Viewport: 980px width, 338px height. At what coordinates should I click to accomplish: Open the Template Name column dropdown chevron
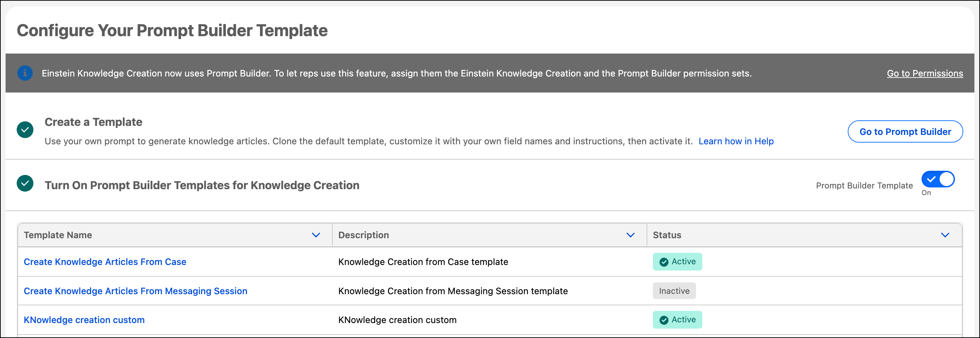point(316,235)
